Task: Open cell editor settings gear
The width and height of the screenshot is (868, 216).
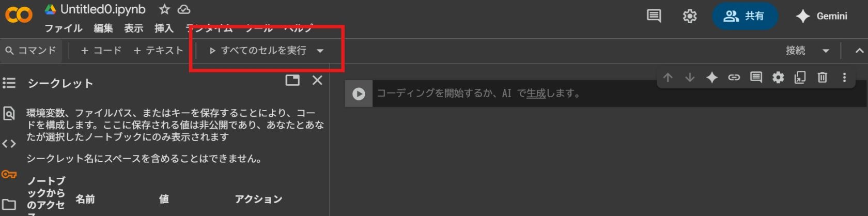Action: (778, 78)
